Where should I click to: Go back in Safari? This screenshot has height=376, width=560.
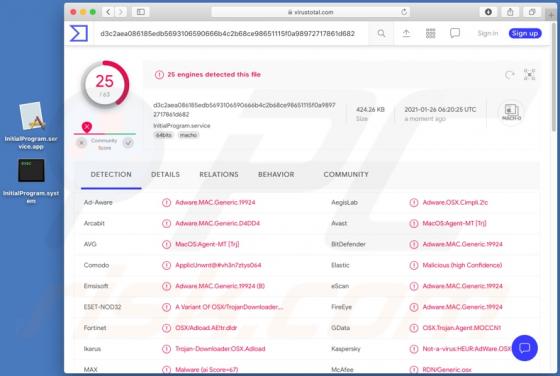[108, 12]
